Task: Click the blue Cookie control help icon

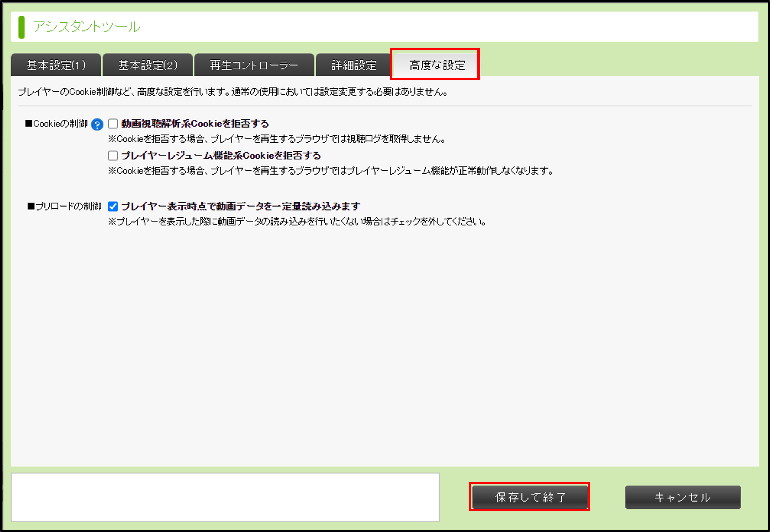Action: coord(97,125)
